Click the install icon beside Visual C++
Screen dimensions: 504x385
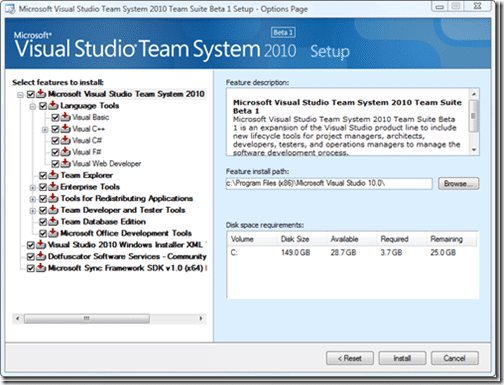[x=66, y=129]
